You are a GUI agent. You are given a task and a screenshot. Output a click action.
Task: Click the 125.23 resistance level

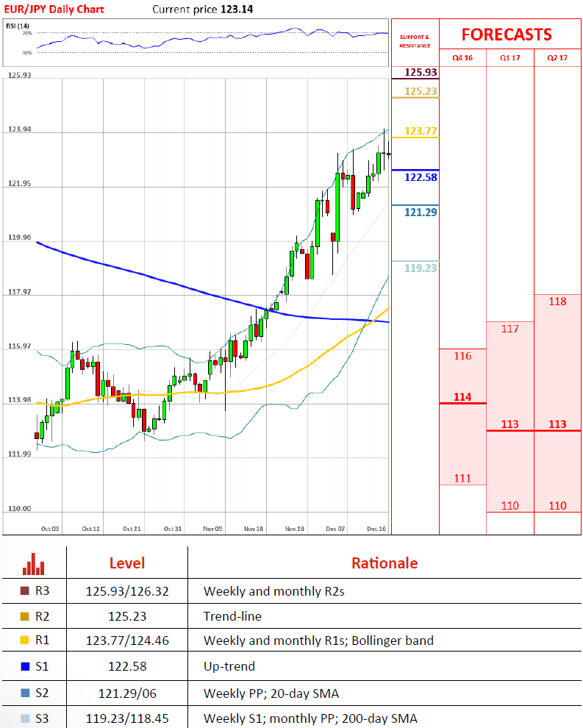point(421,91)
